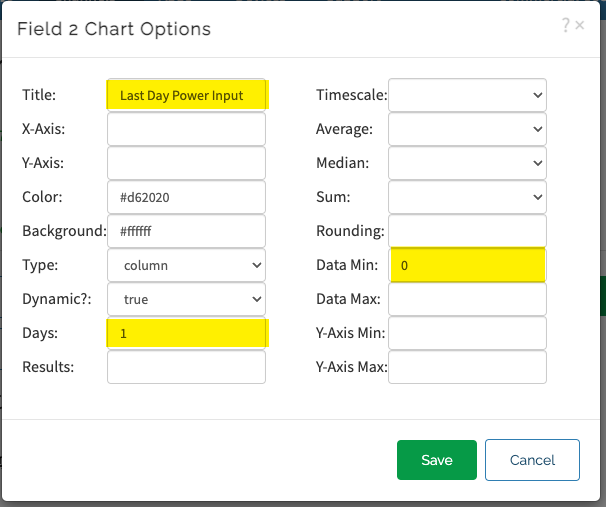The height and width of the screenshot is (507, 606).
Task: Open the Dynamic dropdown set to true
Action: pos(186,299)
